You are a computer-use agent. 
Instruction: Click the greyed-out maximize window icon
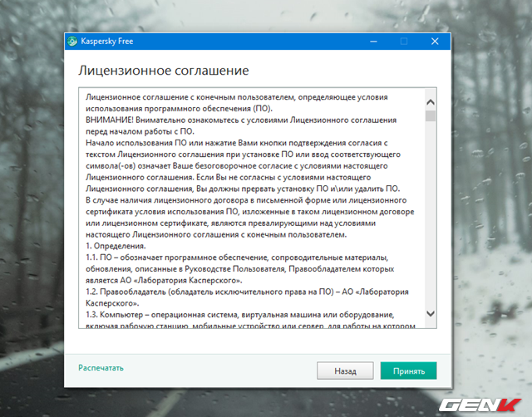tap(404, 40)
